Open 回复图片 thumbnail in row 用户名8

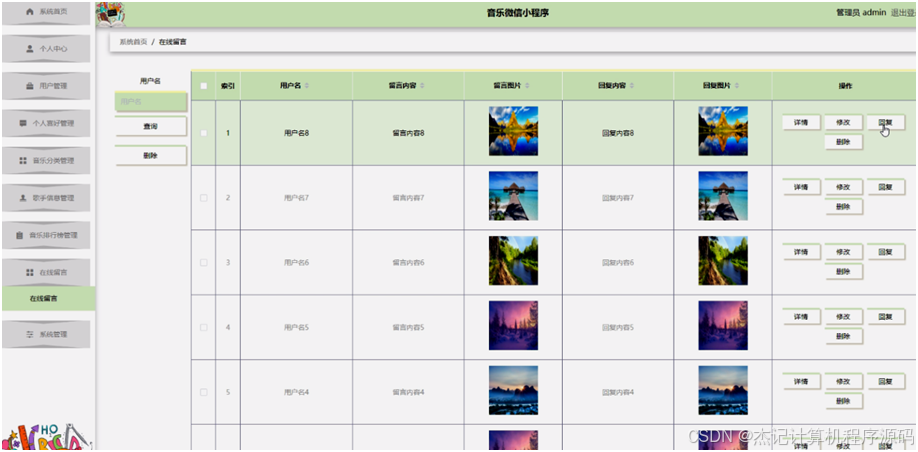click(723, 131)
